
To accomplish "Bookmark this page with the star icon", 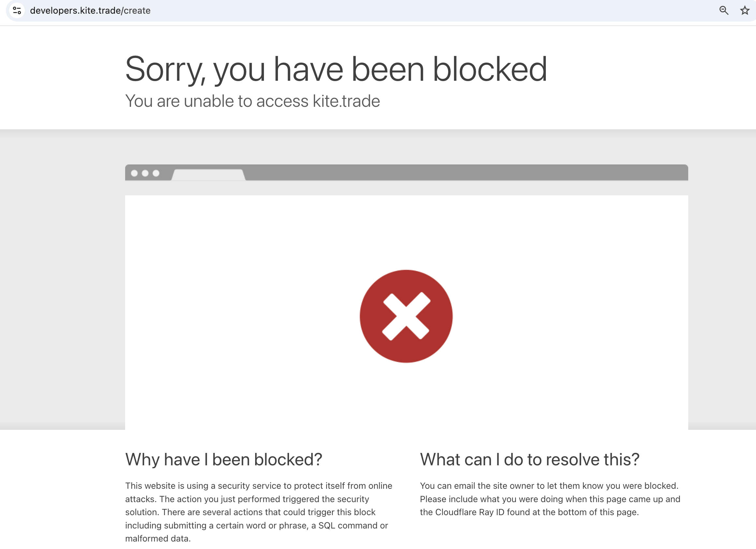I will coord(745,11).
